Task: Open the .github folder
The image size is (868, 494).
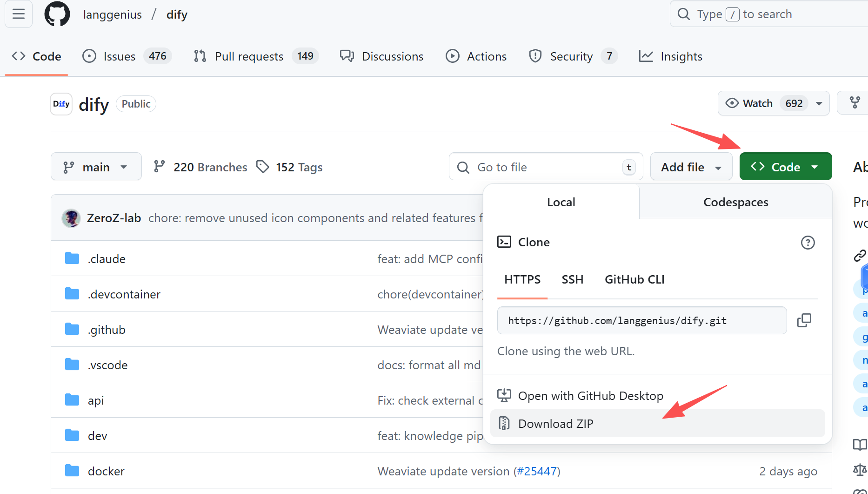Action: click(x=107, y=330)
